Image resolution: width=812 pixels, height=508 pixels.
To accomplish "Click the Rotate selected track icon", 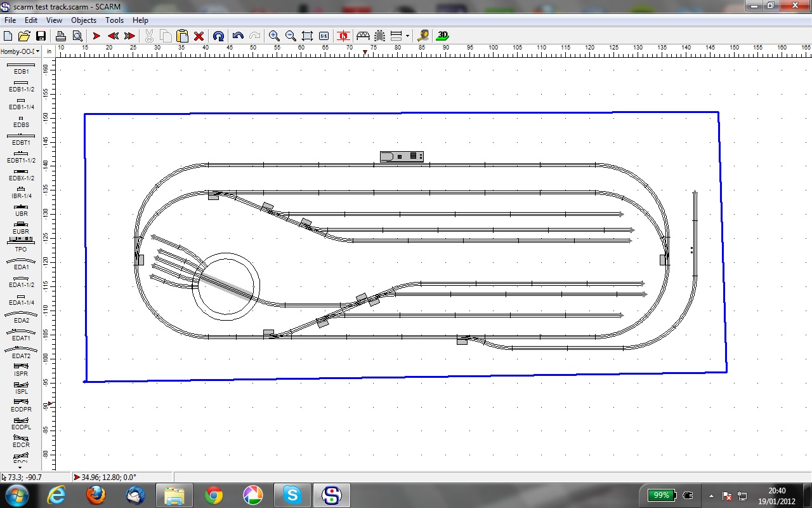I will tap(218, 36).
